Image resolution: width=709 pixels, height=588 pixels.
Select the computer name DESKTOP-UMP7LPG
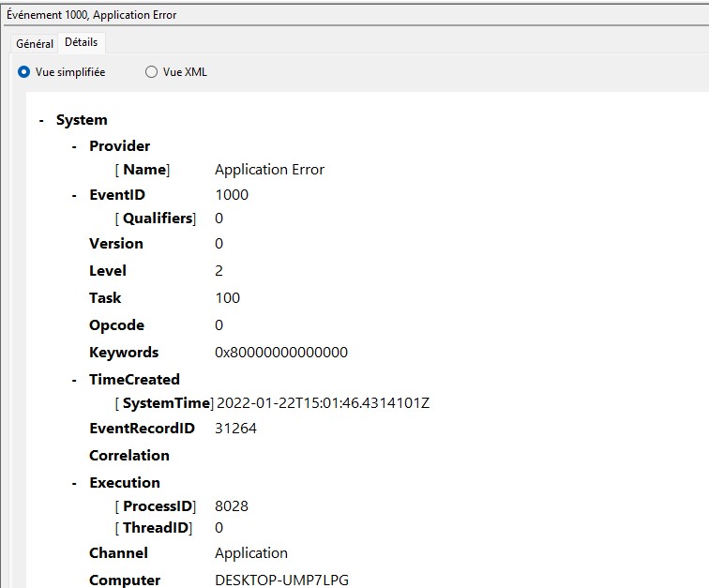point(281,580)
